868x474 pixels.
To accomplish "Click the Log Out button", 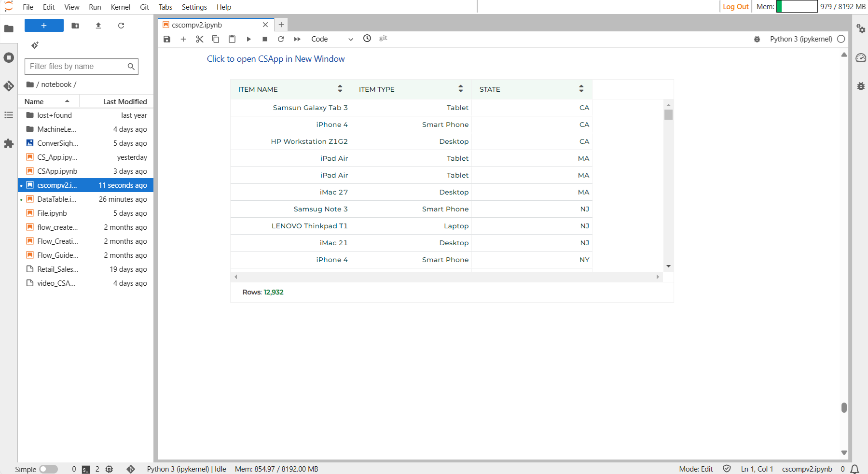I will point(735,7).
